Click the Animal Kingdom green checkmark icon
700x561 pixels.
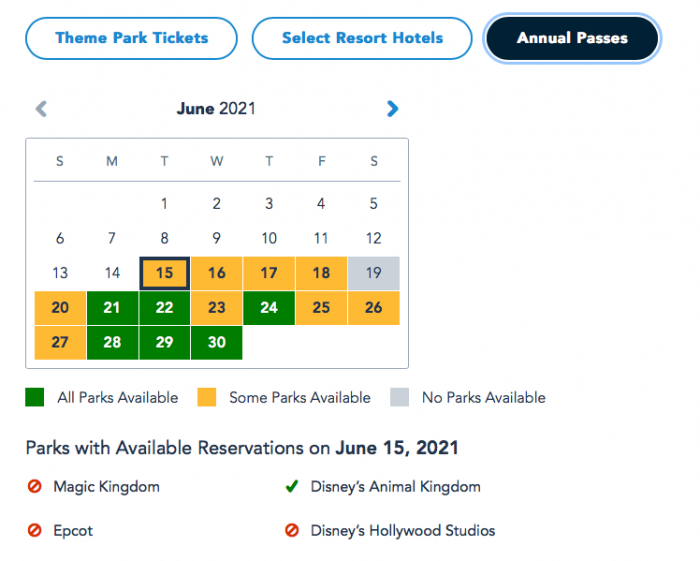[292, 487]
